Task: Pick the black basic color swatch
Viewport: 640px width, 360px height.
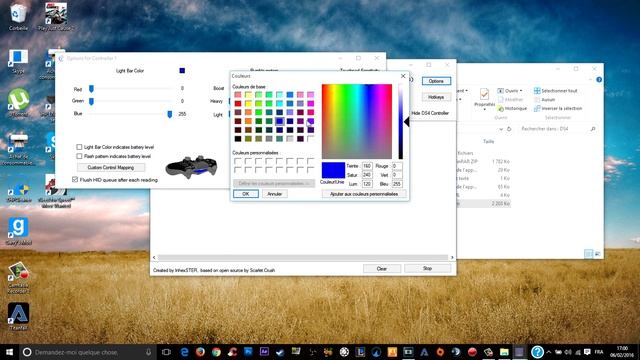Action: point(238,139)
